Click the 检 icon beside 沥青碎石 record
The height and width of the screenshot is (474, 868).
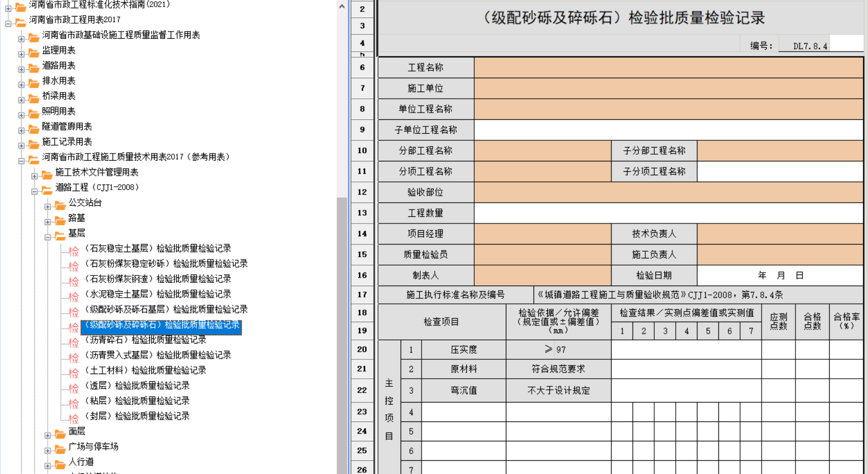pos(74,342)
